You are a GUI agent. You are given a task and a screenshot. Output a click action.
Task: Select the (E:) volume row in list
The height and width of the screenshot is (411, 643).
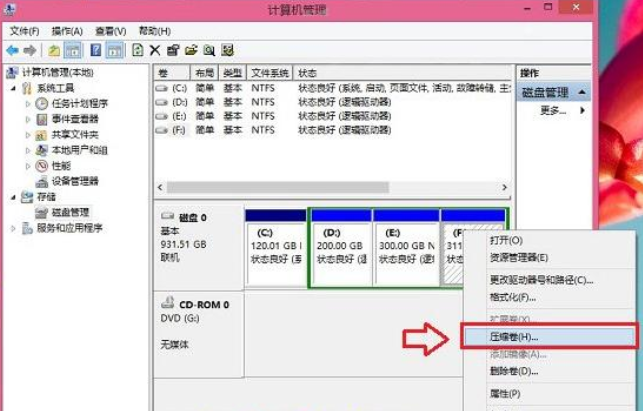coord(333,116)
